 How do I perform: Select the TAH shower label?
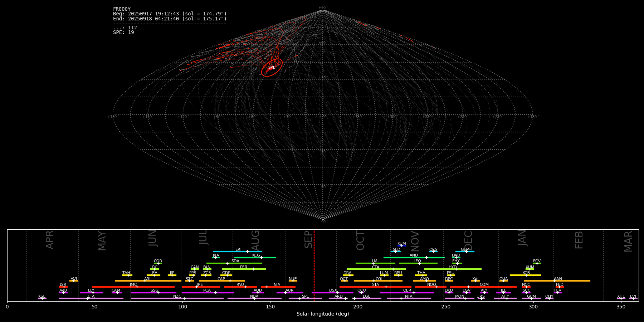[126, 273]
